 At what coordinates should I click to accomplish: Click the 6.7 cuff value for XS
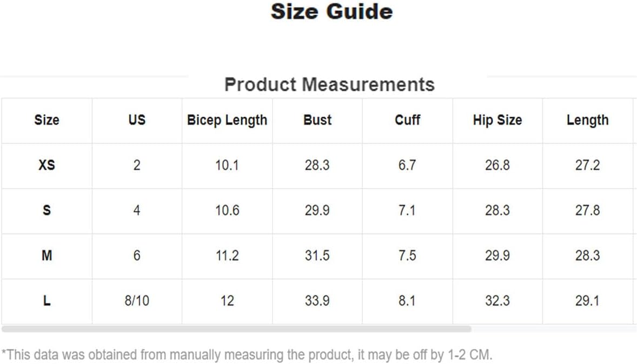point(407,165)
